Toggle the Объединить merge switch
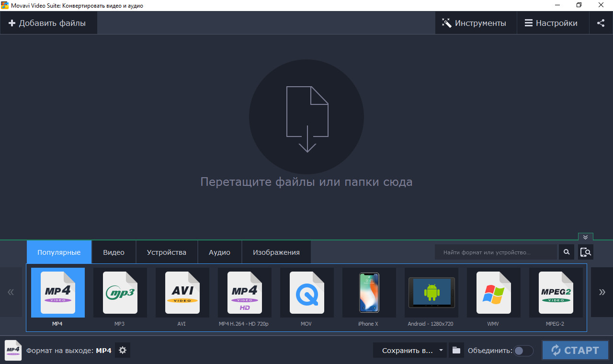Screen dimensions: 613x364 [523, 351]
